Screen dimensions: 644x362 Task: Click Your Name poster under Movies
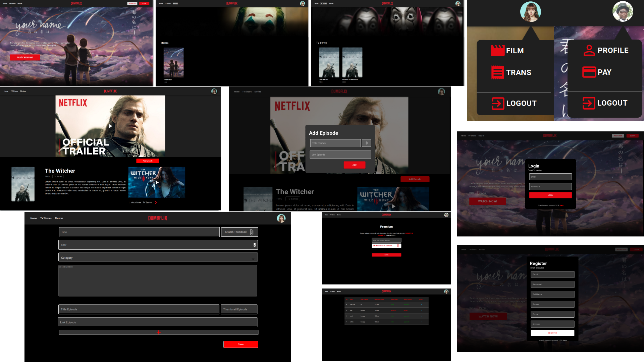point(173,63)
